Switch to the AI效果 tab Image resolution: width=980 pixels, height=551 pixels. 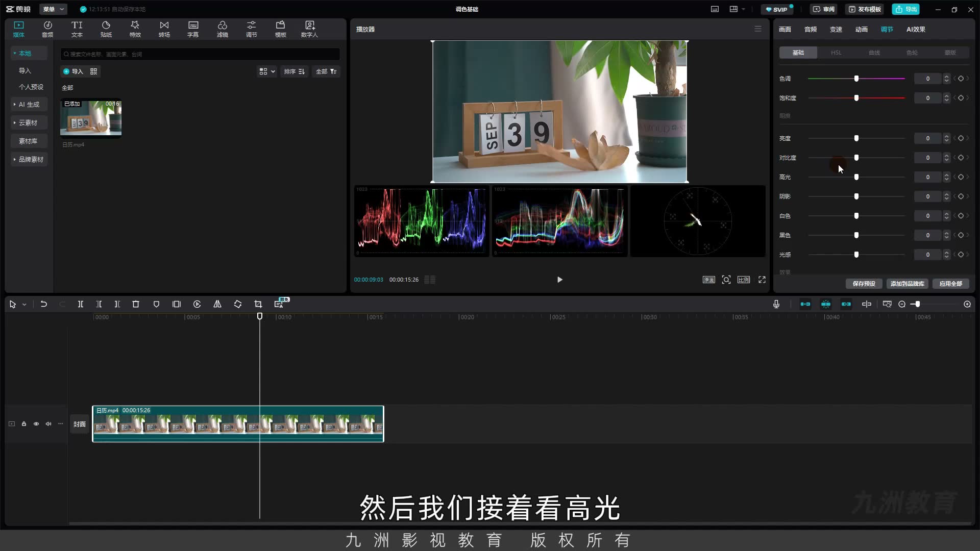pyautogui.click(x=916, y=29)
